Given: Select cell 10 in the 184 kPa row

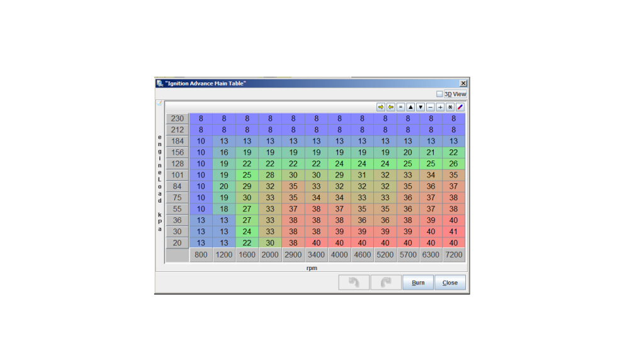Looking at the screenshot, I should [x=201, y=141].
